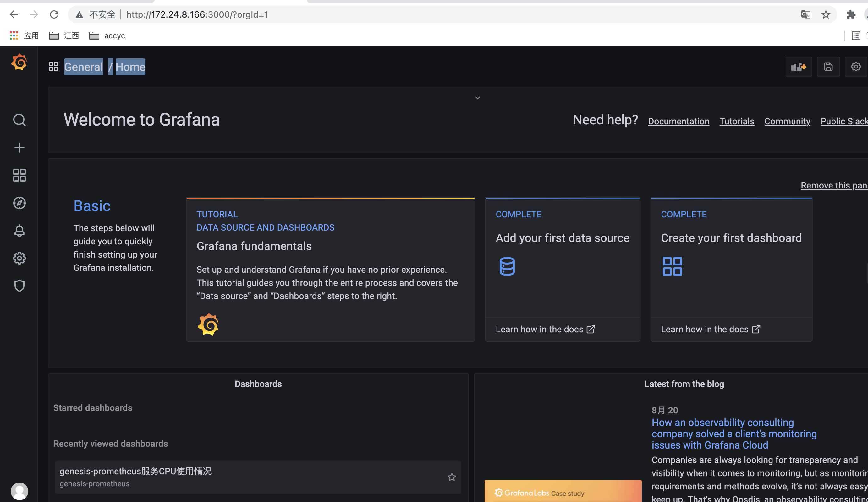The width and height of the screenshot is (868, 502).
Task: Click the Grafana logo in sidebar
Action: click(x=19, y=62)
